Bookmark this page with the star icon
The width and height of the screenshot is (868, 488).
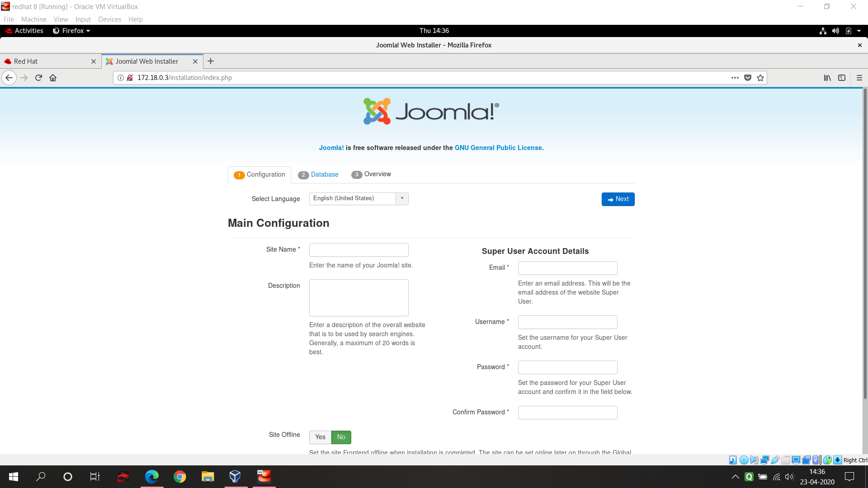(x=760, y=78)
